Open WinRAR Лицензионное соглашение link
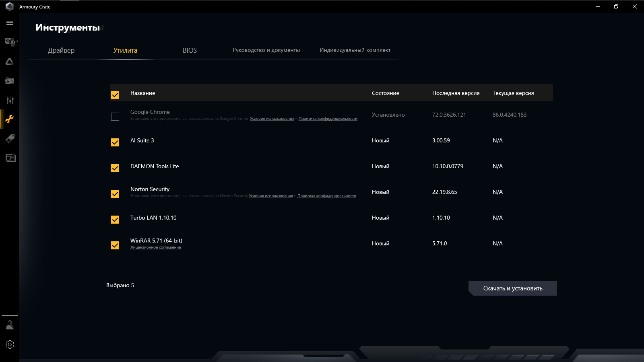Image resolution: width=644 pixels, height=362 pixels. (156, 247)
